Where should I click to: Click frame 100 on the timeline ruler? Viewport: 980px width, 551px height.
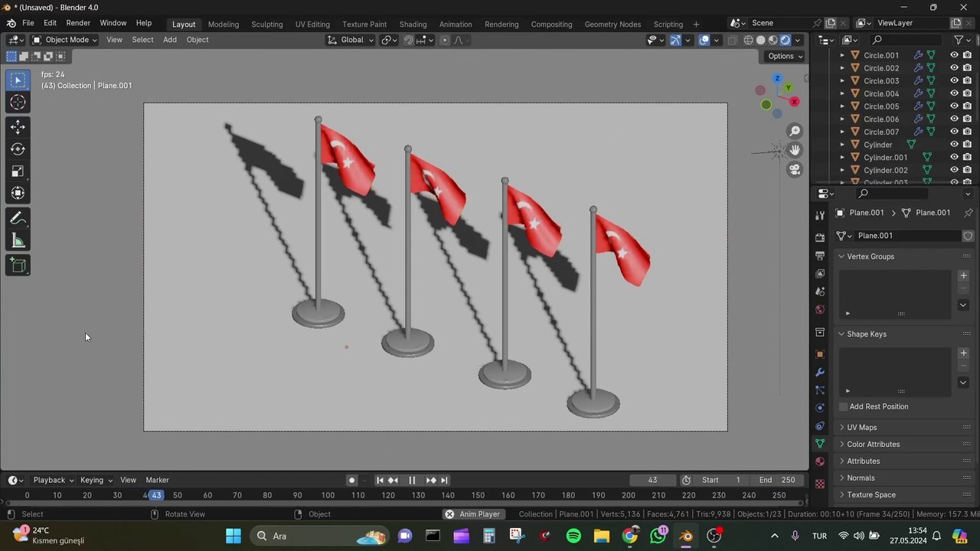[328, 495]
